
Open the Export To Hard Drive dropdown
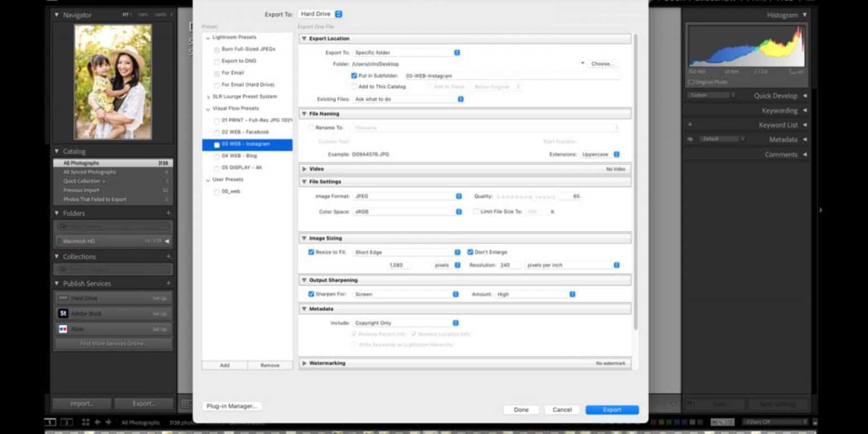[320, 14]
